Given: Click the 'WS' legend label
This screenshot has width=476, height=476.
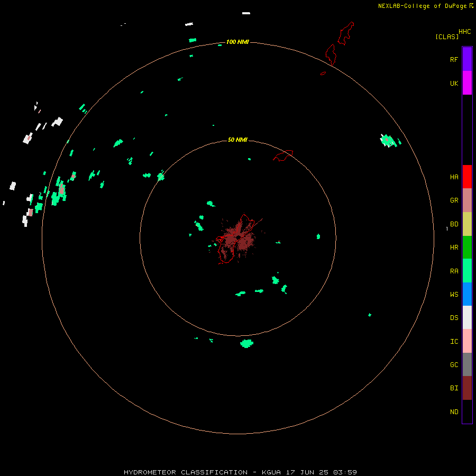Looking at the screenshot, I should [454, 295].
